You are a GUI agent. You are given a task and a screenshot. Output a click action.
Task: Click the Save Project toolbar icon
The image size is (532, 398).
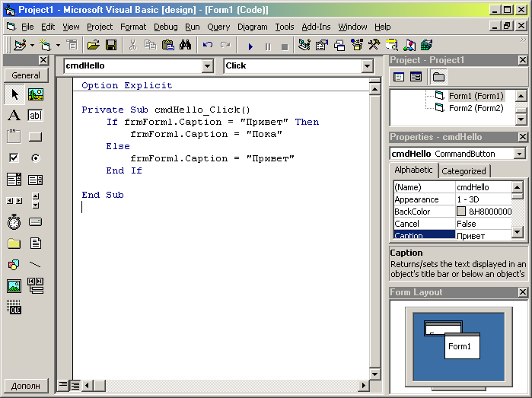[x=111, y=45]
